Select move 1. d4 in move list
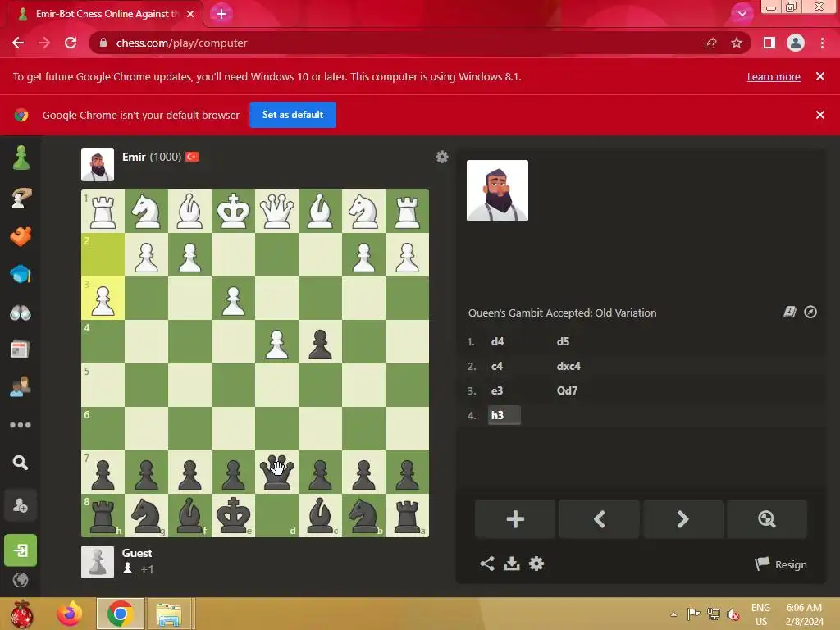This screenshot has width=840, height=630. tap(497, 342)
